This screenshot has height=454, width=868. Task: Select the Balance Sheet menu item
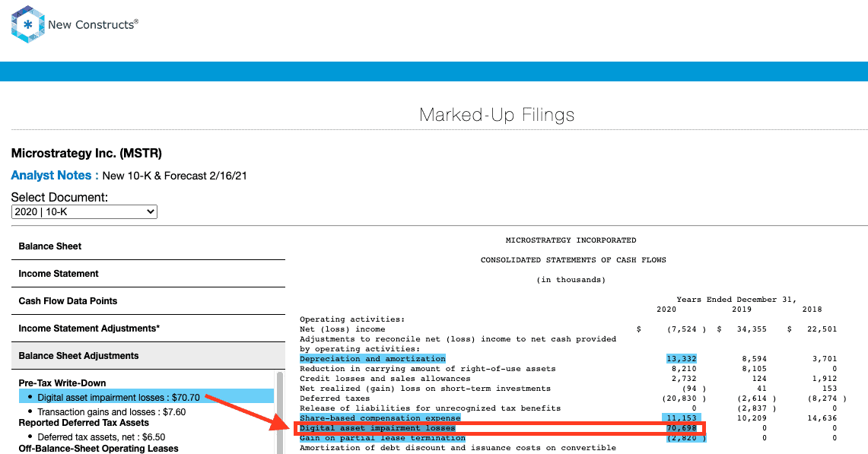tap(49, 246)
